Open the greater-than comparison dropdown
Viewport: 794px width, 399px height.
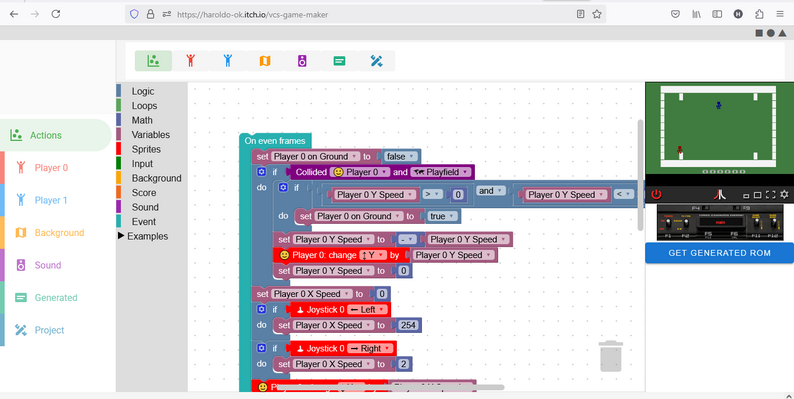click(x=432, y=194)
